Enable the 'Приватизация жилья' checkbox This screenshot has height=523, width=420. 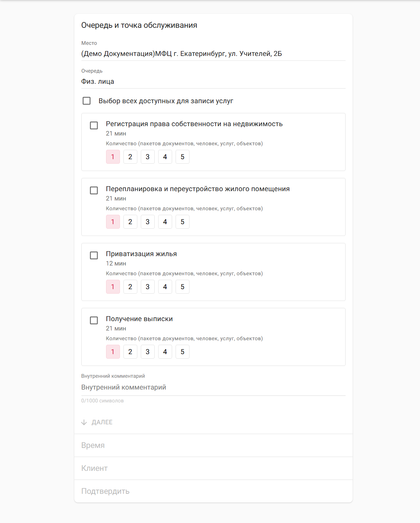point(94,255)
